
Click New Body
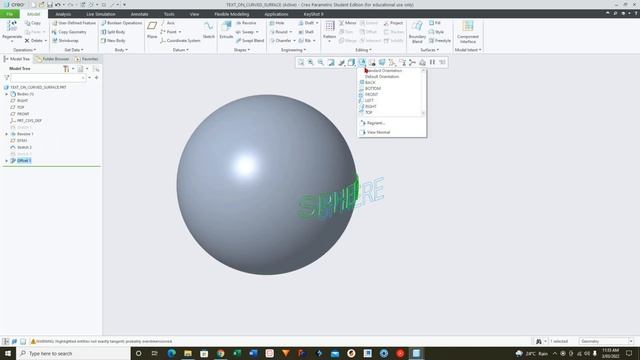113,40
